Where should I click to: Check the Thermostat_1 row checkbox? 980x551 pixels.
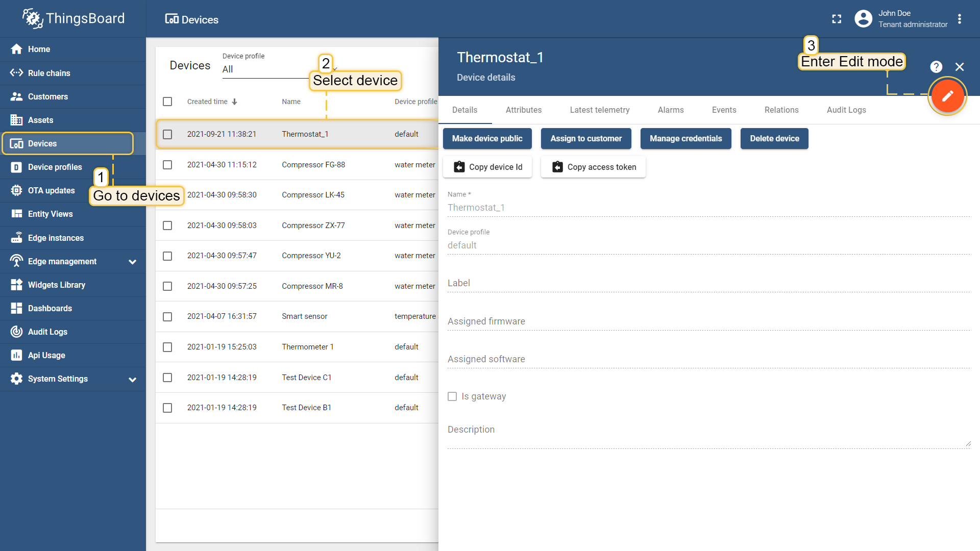167,134
